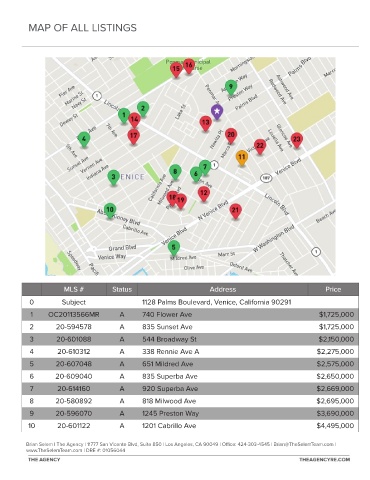
Task: Select red map pin number 13
Action: [206, 123]
